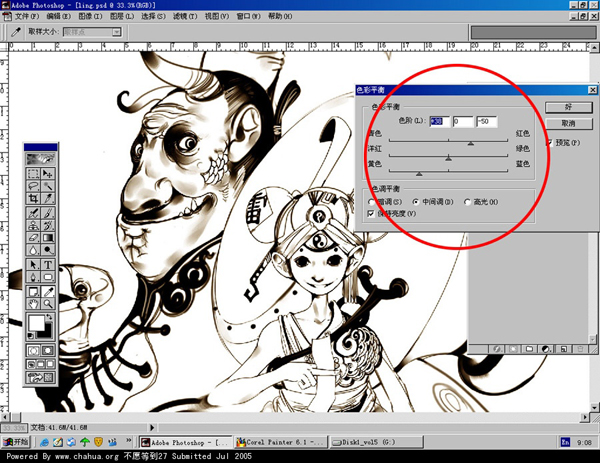Click the yellow-blue slider handle
Image resolution: width=600 pixels, height=463 pixels.
[x=419, y=173]
